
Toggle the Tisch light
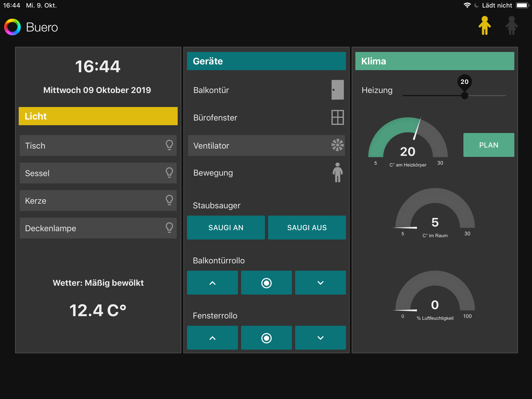point(98,145)
